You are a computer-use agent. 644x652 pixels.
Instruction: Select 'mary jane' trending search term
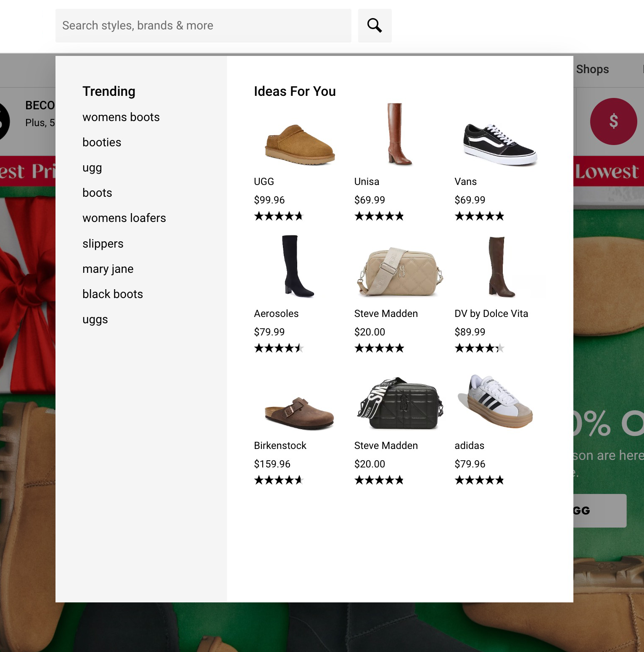108,269
